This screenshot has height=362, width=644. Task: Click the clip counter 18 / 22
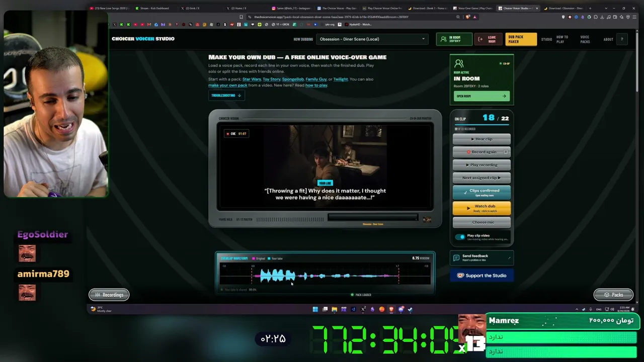click(496, 118)
